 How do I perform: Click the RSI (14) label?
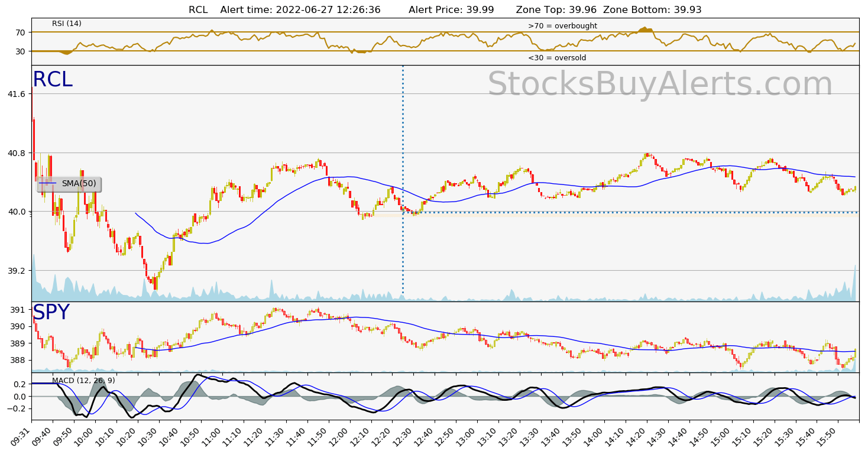(x=67, y=24)
